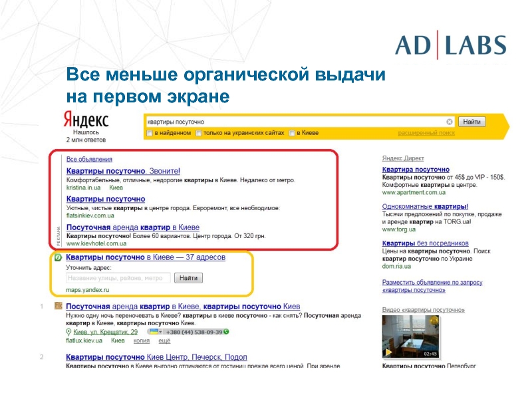Open 'Квартиры посуточно в Киеве — 37 адресов'
The height and width of the screenshot is (399, 532).
(x=146, y=257)
